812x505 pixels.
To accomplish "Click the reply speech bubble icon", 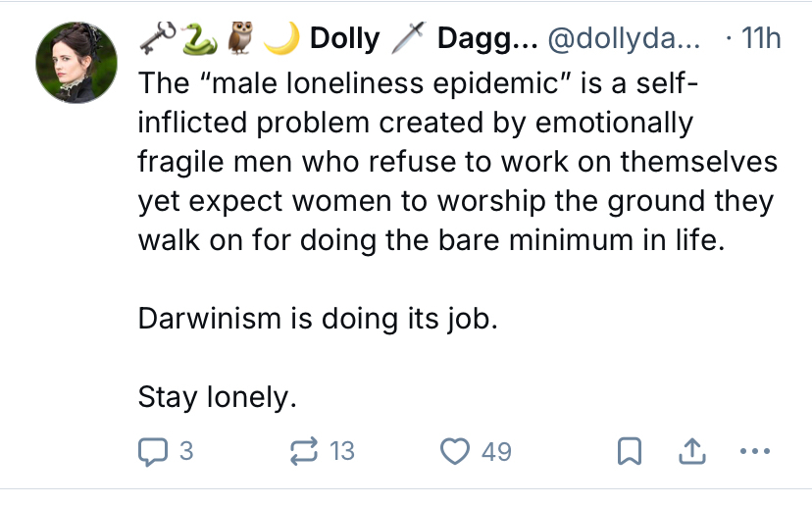I will pyautogui.click(x=151, y=451).
